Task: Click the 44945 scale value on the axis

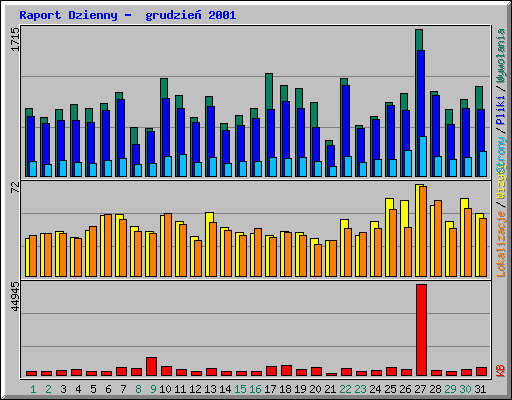Action: (x=15, y=297)
